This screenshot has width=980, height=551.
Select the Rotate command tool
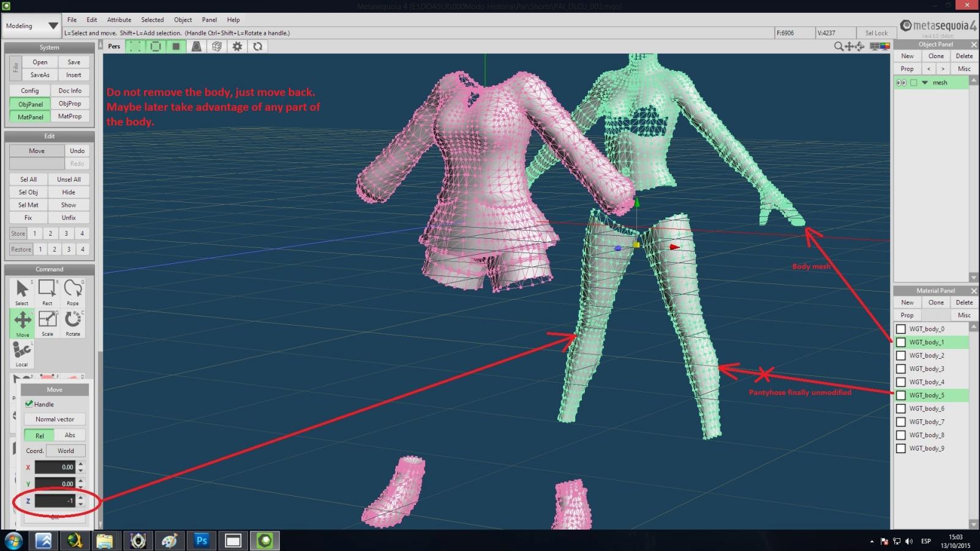point(73,323)
